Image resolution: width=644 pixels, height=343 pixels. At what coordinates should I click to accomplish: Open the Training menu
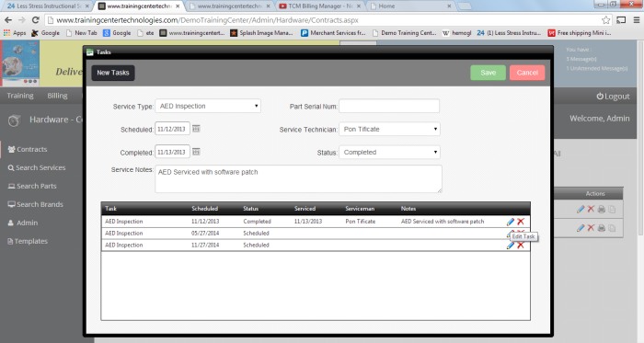[20, 96]
